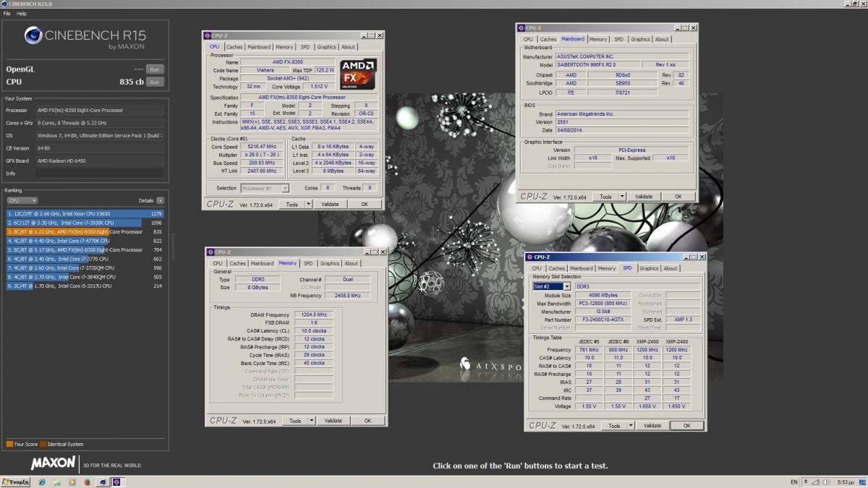Run the CPU benchmark test
868x488 pixels.
point(155,82)
